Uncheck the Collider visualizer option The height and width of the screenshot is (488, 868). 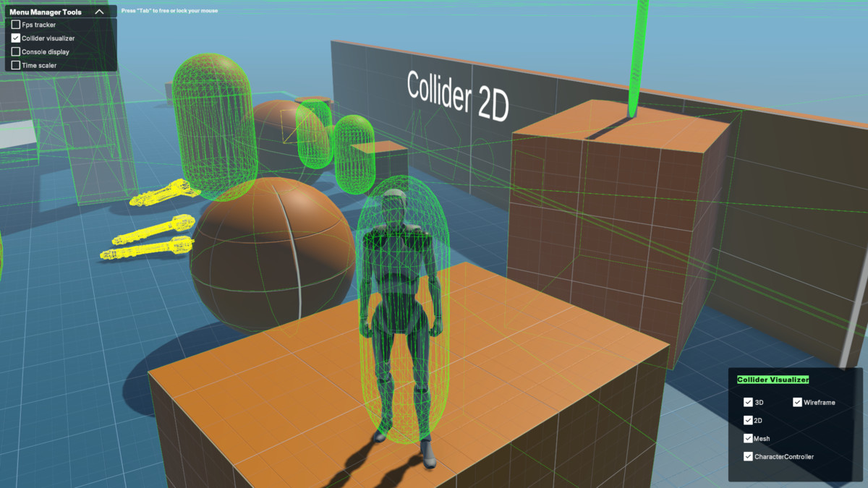click(16, 38)
